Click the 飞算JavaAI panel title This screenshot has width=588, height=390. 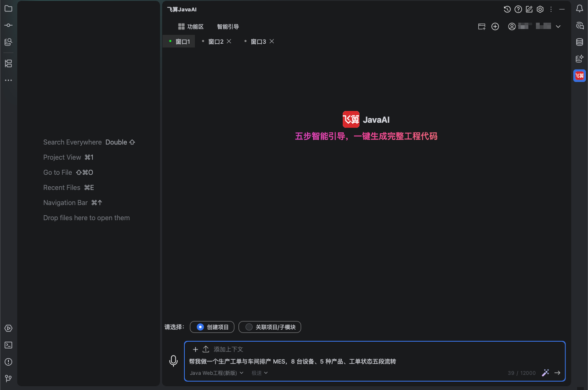182,9
